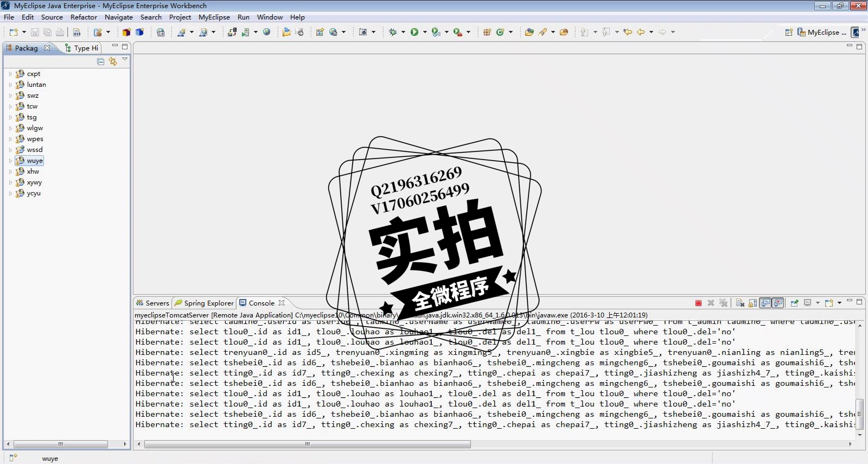Viewport: 868px width, 464px height.
Task: Open the Back history dropdown arrow
Action: (x=651, y=32)
